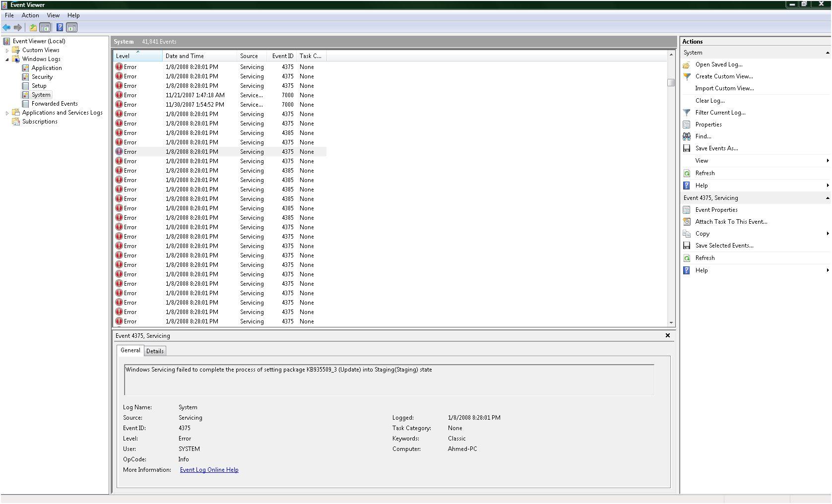Click the Filter Current Log funnel icon
832x504 pixels.
687,113
